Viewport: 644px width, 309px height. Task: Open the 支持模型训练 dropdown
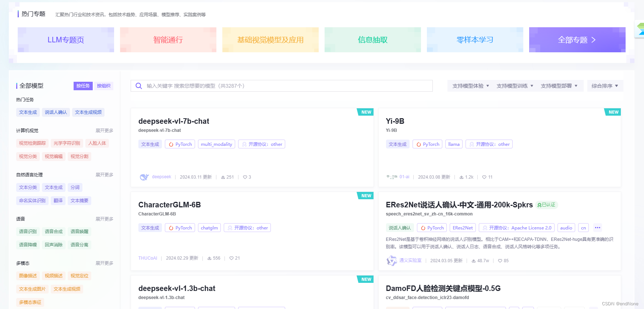[x=515, y=86]
